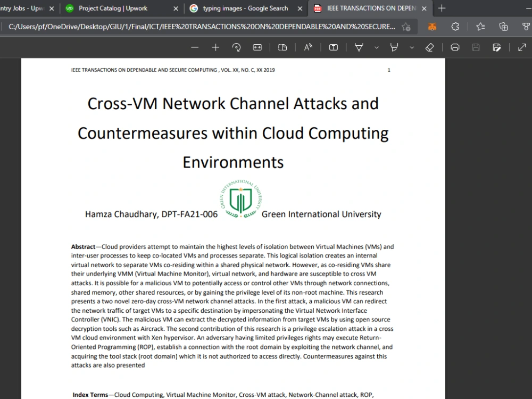Add this page to favorites

click(x=406, y=27)
